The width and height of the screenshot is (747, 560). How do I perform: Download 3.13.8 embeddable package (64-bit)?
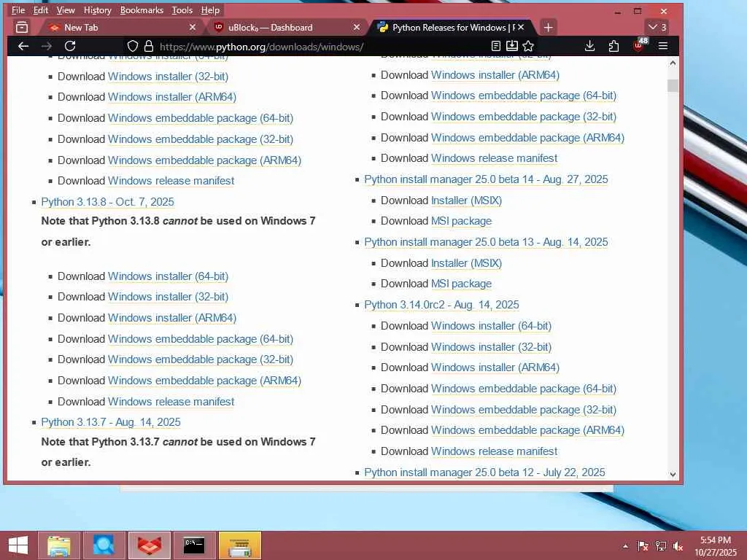point(201,339)
